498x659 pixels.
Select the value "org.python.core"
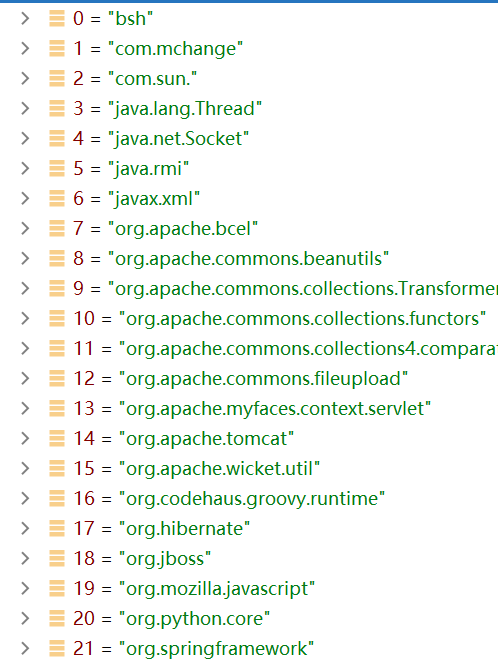pos(194,619)
